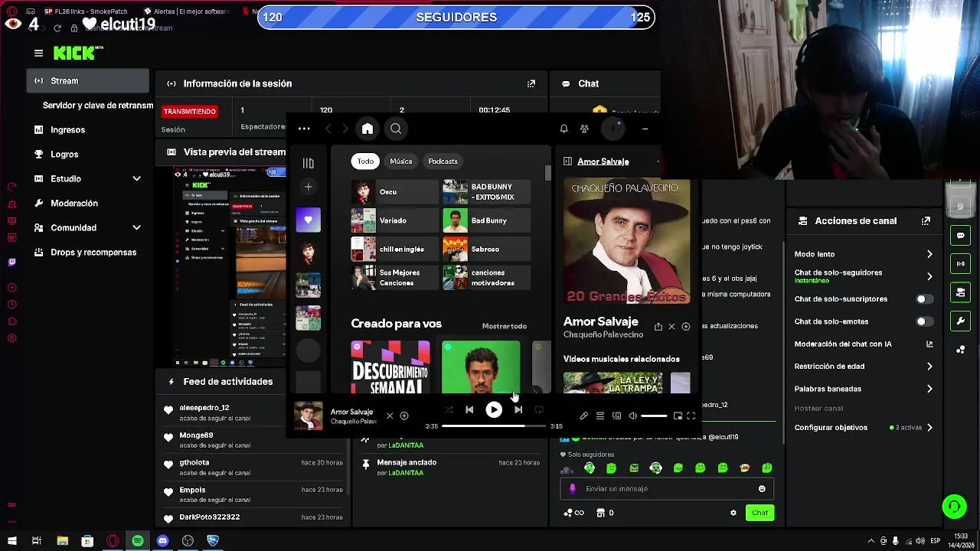This screenshot has width=980, height=551.
Task: Toggle shuffle in Spotify player
Action: 449,410
